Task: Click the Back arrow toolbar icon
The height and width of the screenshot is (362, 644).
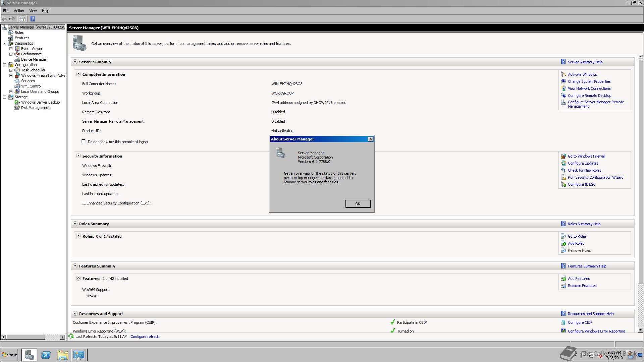Action: point(4,19)
